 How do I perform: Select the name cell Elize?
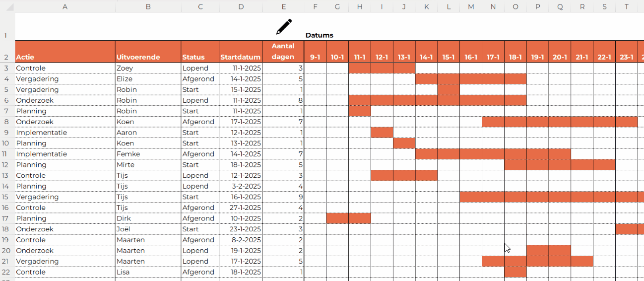click(x=148, y=79)
